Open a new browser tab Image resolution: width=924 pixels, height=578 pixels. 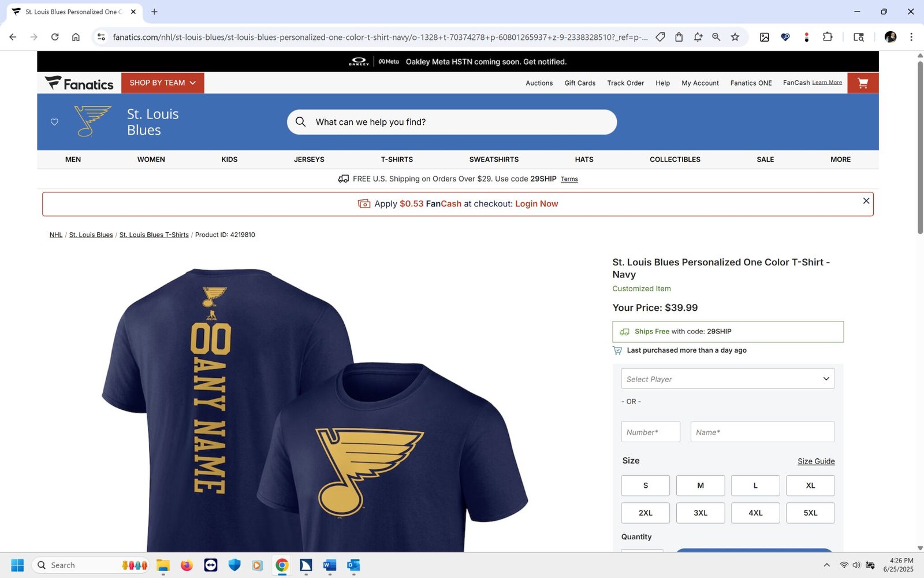click(154, 12)
